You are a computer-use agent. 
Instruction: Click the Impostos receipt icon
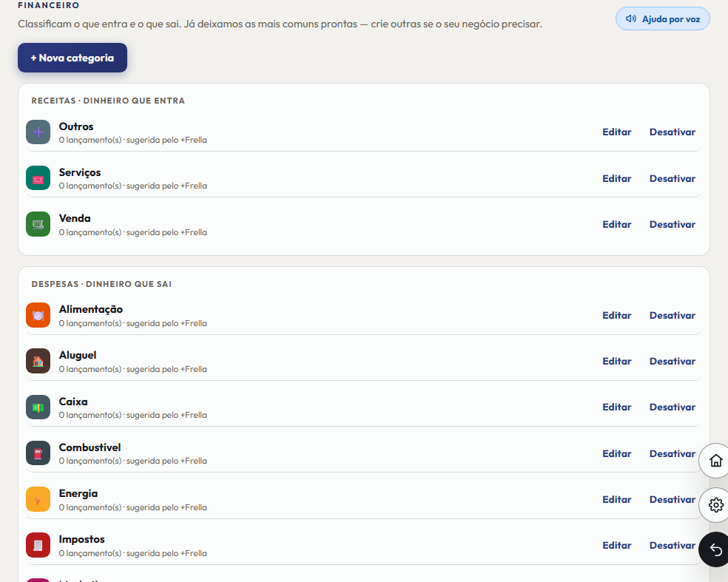coord(38,545)
